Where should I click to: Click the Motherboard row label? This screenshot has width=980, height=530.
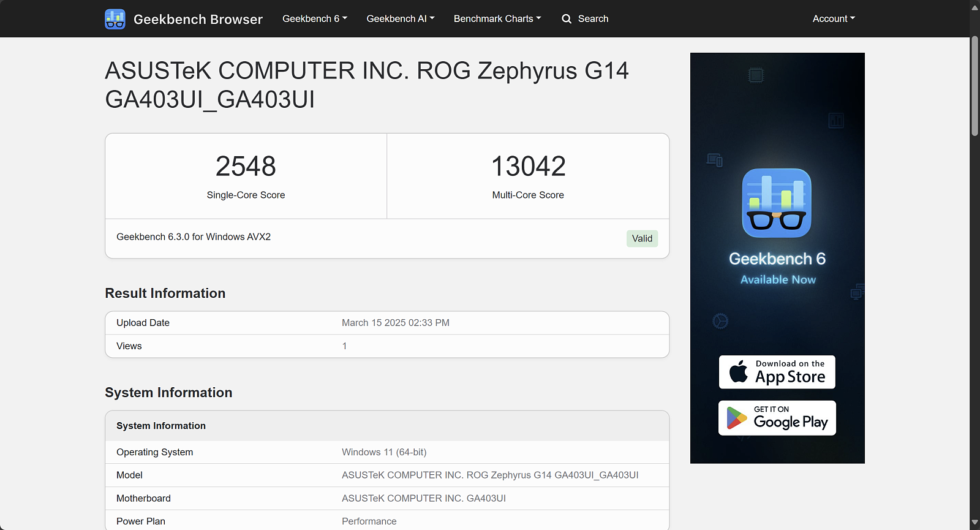[x=143, y=498]
